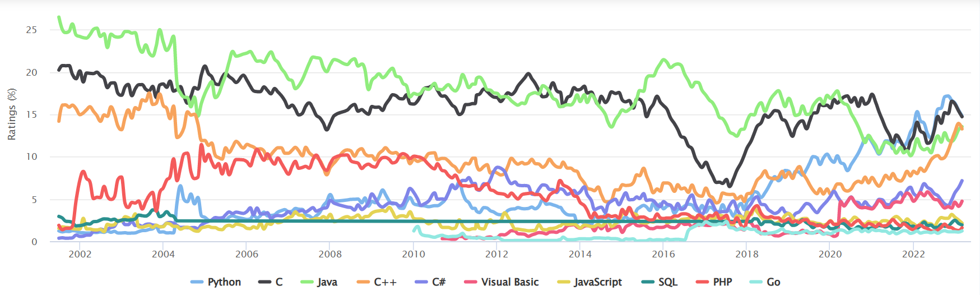Click the Go legend text
This screenshot has height=295, width=980.
773,282
